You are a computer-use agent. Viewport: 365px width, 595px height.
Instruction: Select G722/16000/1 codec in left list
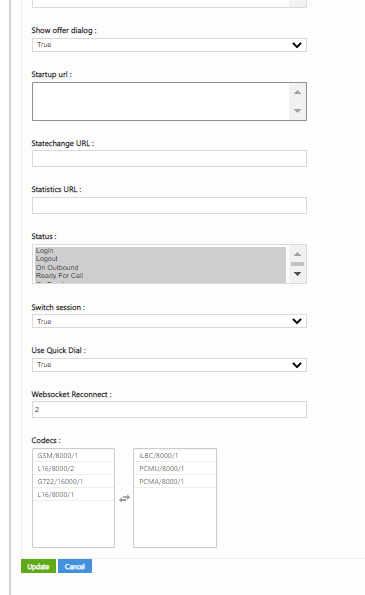73,481
